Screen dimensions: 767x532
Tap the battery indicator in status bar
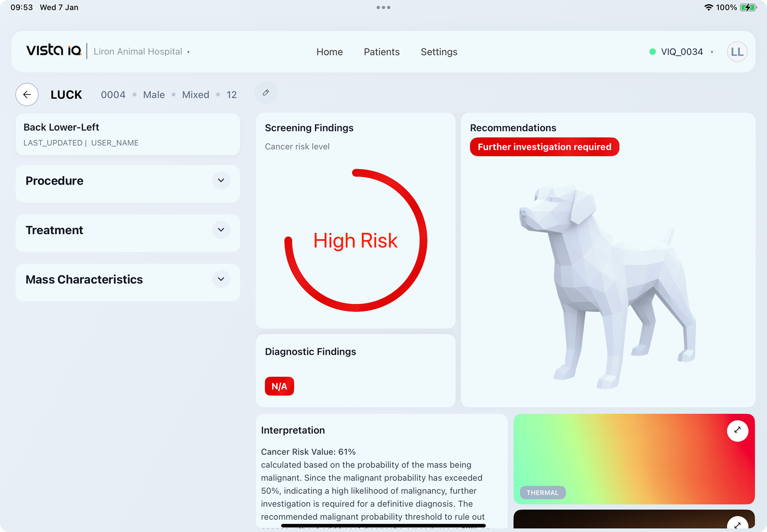coord(748,8)
